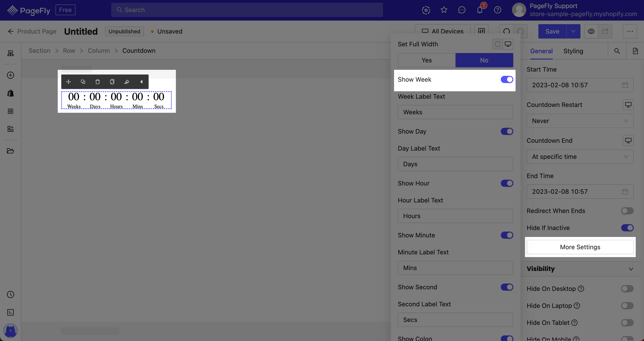
Task: Set Full Width to Yes
Action: click(426, 60)
